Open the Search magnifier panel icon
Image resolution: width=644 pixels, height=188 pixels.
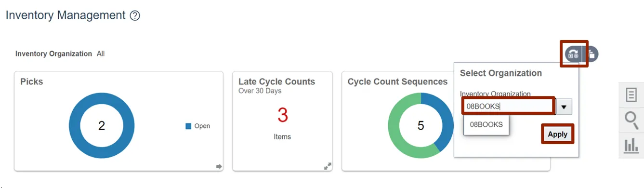pos(631,120)
